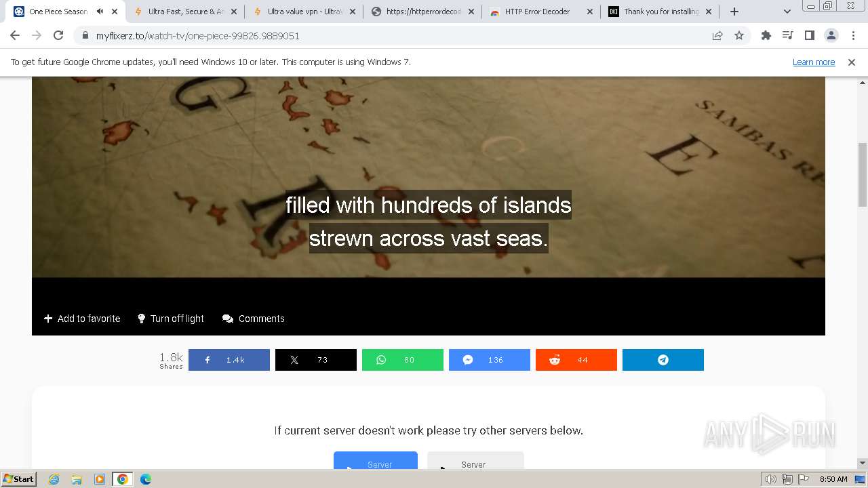Open the Action Center flag icon
The height and width of the screenshot is (488, 868).
(803, 479)
